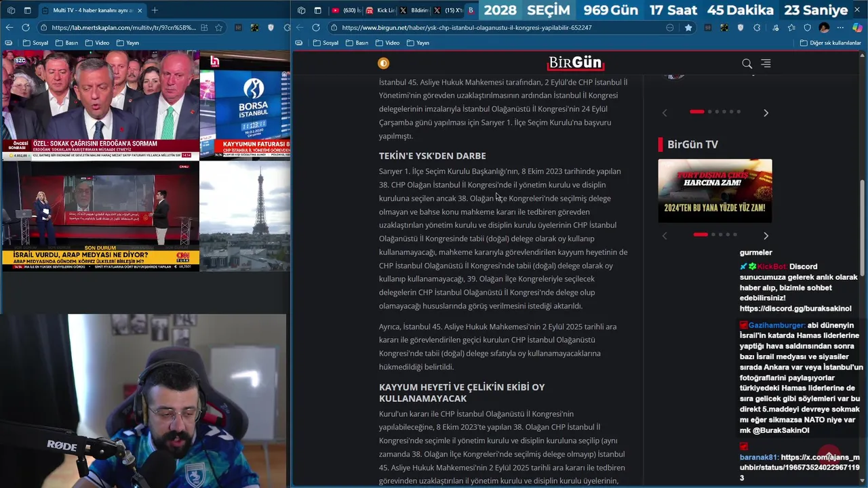Open baranak81's x.com link in chat
The image size is (868, 488).
point(800,468)
